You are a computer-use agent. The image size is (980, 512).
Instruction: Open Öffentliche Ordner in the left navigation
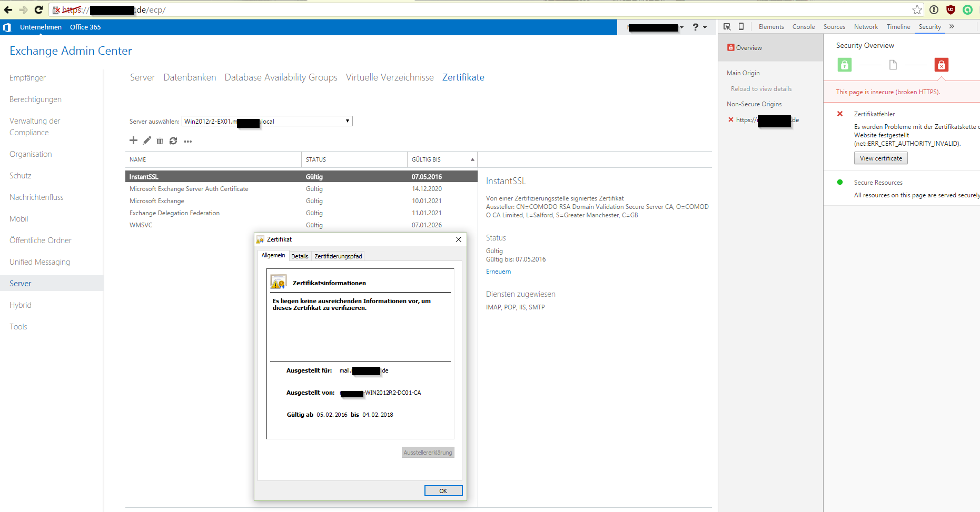click(41, 240)
